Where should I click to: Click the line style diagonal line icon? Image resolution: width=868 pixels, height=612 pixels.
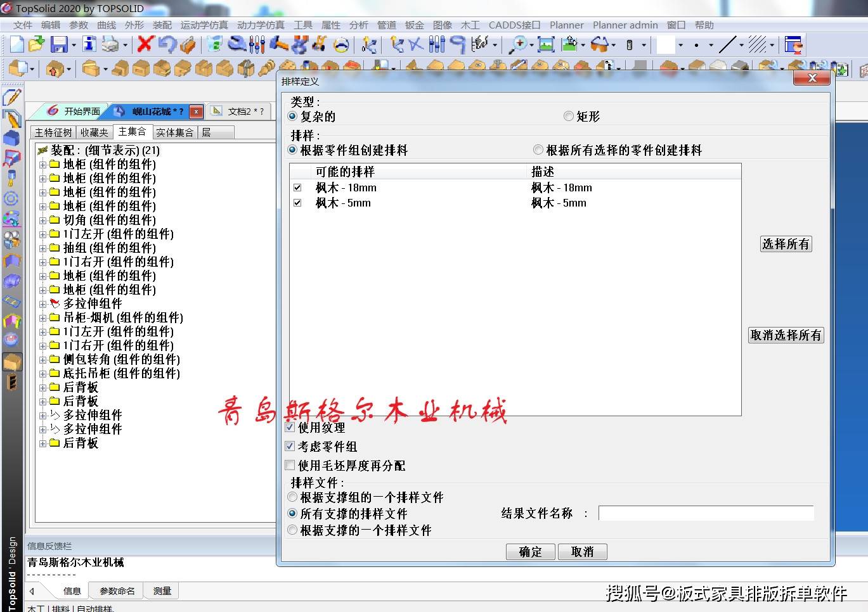click(x=728, y=44)
